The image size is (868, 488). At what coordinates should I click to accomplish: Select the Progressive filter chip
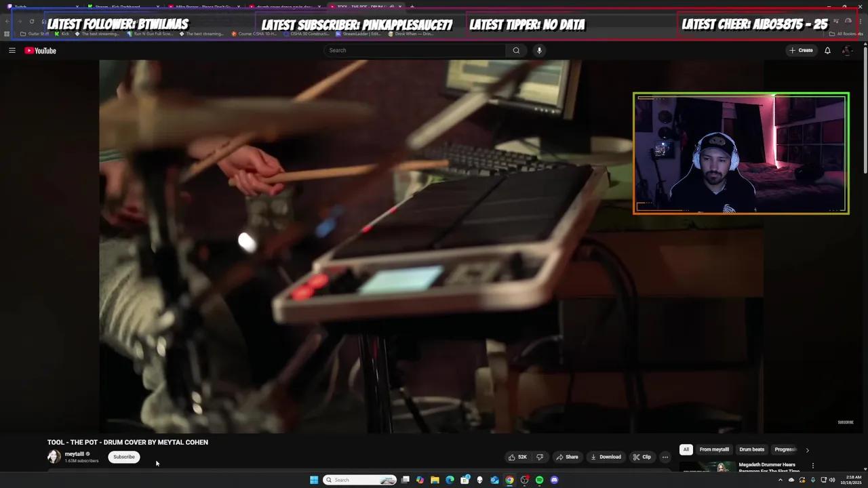click(x=785, y=449)
